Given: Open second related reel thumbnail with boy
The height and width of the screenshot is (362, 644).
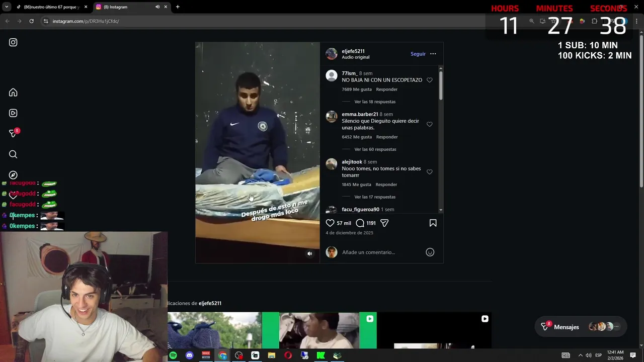Looking at the screenshot, I should [319, 330].
